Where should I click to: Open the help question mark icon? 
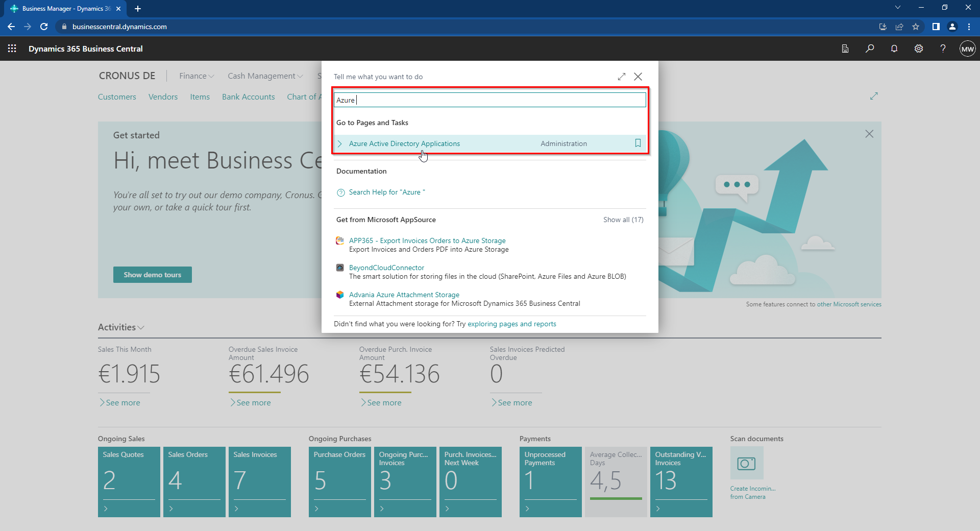tap(943, 49)
